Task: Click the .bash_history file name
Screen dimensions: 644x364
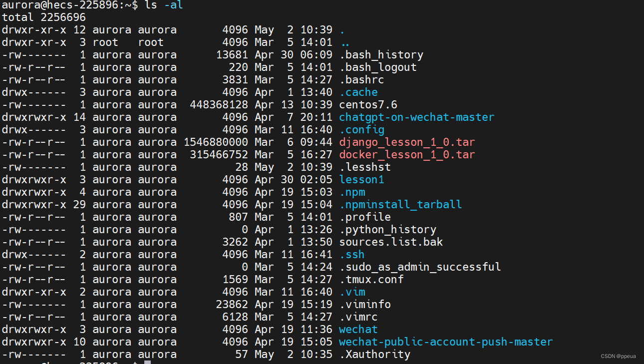Action: [381, 55]
